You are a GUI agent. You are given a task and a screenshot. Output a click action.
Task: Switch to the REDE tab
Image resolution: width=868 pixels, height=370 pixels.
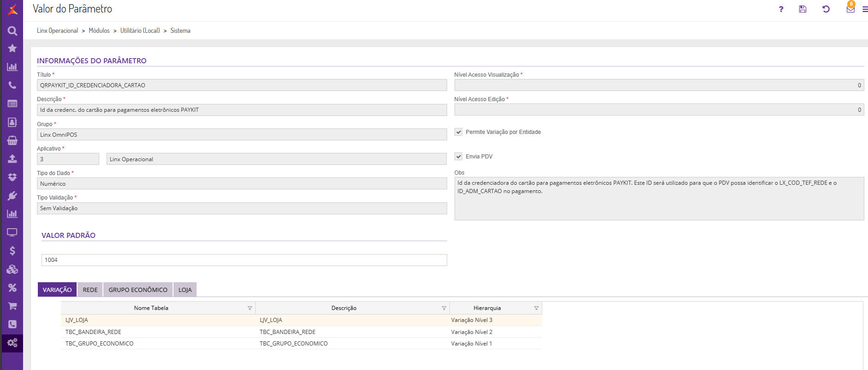click(x=90, y=290)
